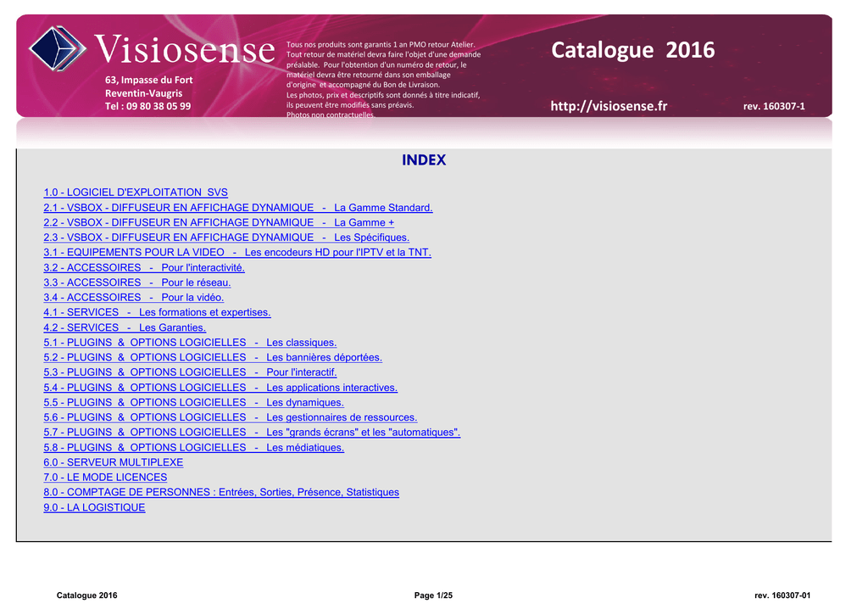Open 7.0 - LE MODE LICENCES link

point(105,478)
